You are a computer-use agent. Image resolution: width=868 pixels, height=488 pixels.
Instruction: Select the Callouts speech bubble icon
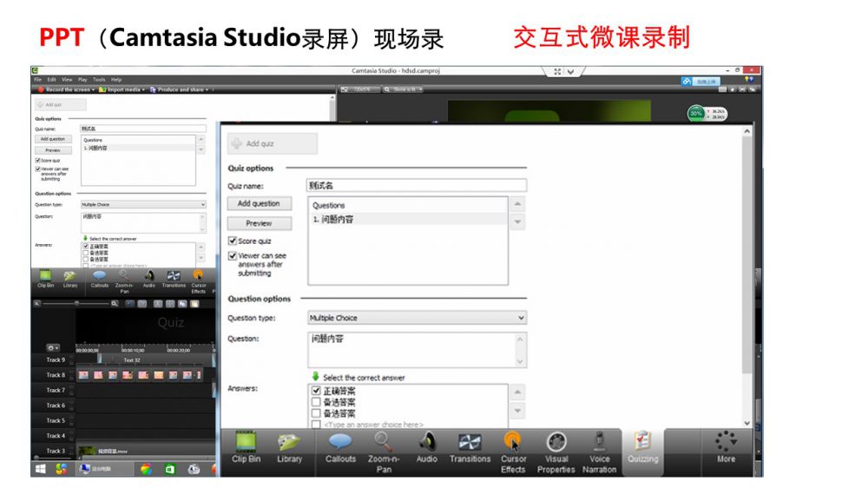(x=340, y=448)
